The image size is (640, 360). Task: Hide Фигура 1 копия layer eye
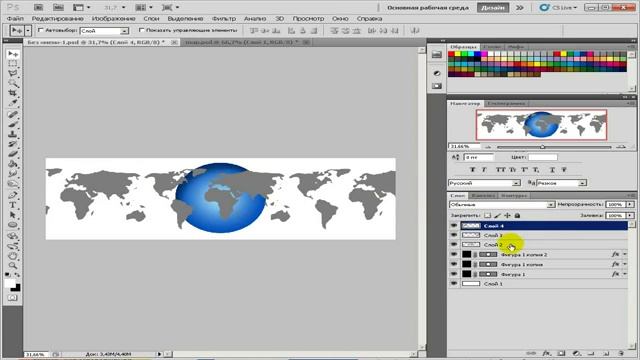pos(453,264)
